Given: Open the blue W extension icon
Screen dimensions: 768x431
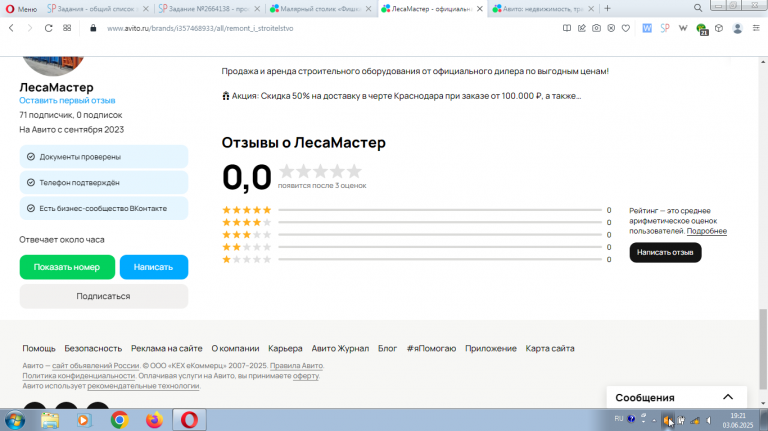Looking at the screenshot, I should [x=647, y=28].
